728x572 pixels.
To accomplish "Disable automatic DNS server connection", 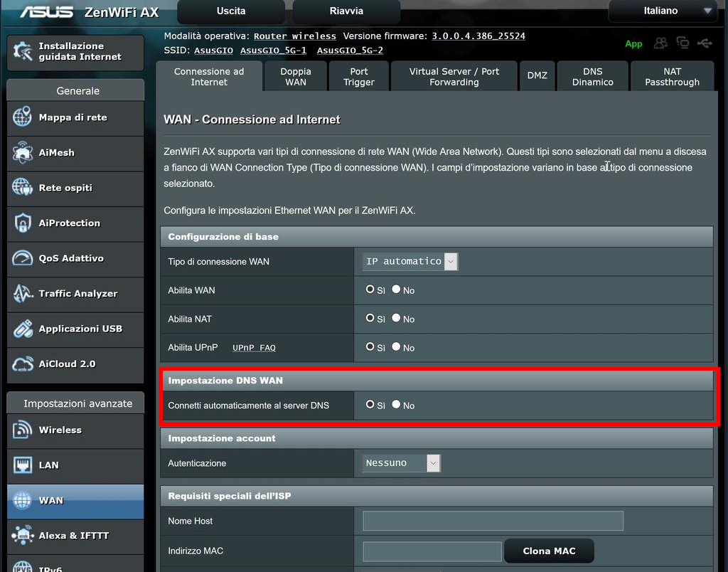I will [397, 404].
